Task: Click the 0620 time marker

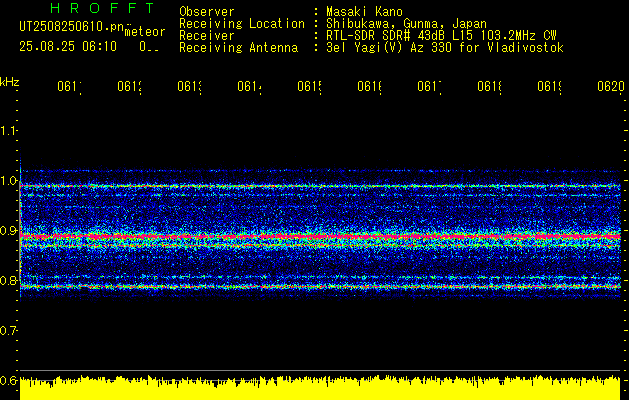Action: click(x=611, y=86)
